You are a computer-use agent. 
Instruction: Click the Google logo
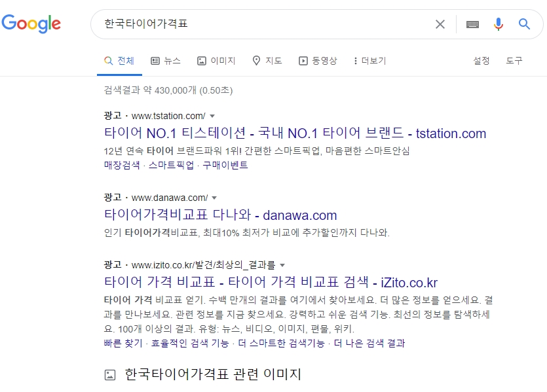point(31,24)
